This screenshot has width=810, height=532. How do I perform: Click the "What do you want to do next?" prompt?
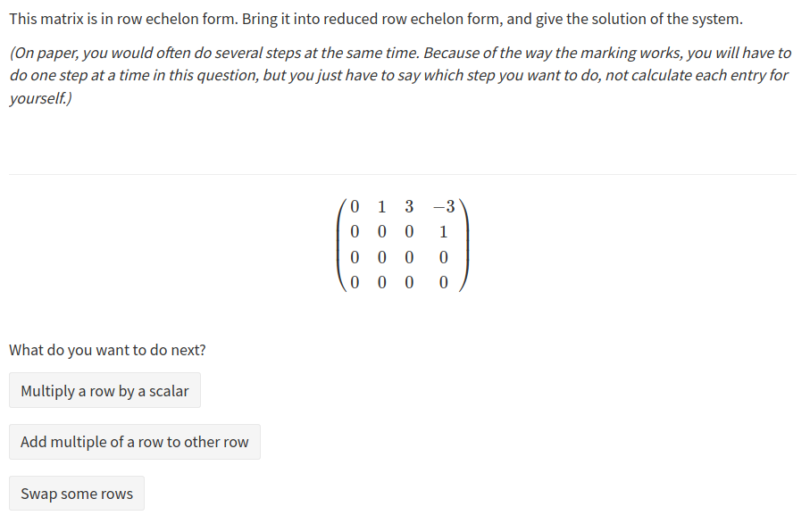[x=107, y=350]
